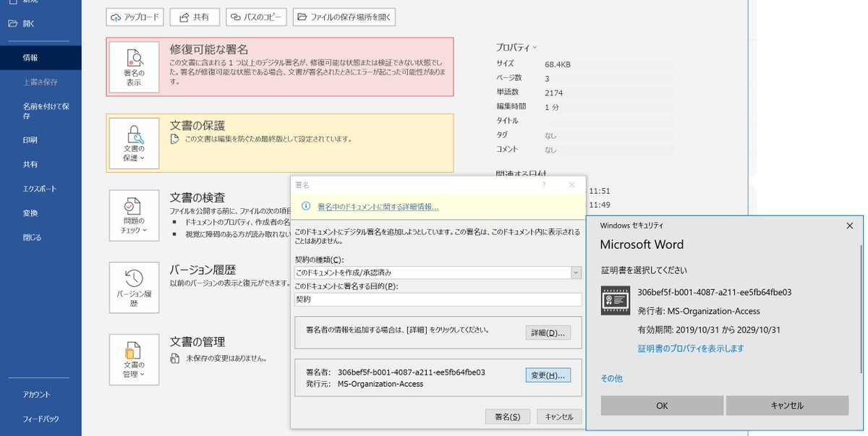Open アカウント in the sidebar
This screenshot has height=436, width=868.
pyautogui.click(x=41, y=394)
